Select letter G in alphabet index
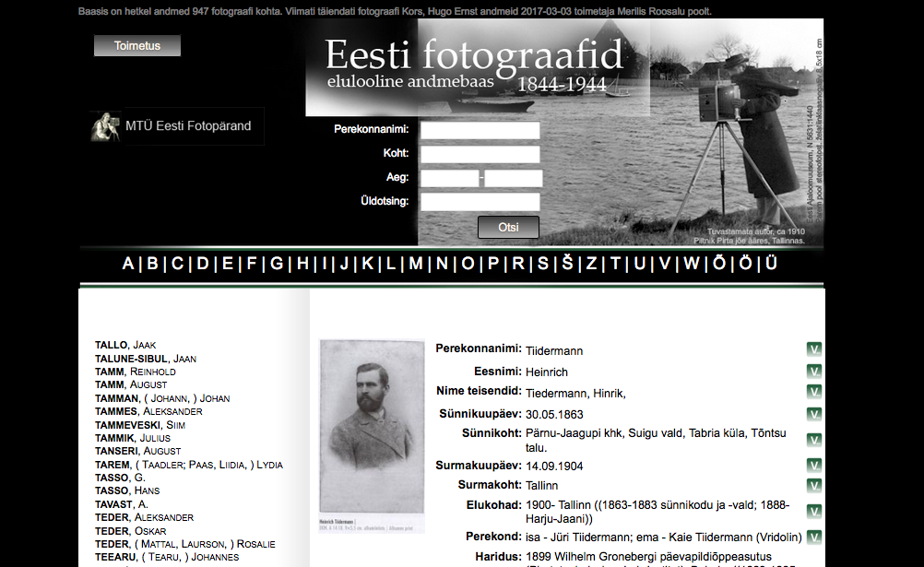 coord(277,264)
